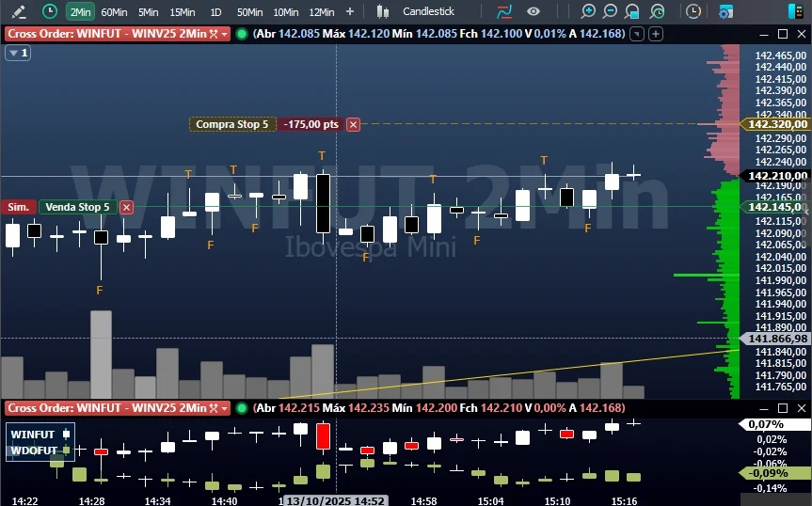This screenshot has width=812, height=506.
Task: Zoom in with the plus magnifier
Action: [587, 11]
